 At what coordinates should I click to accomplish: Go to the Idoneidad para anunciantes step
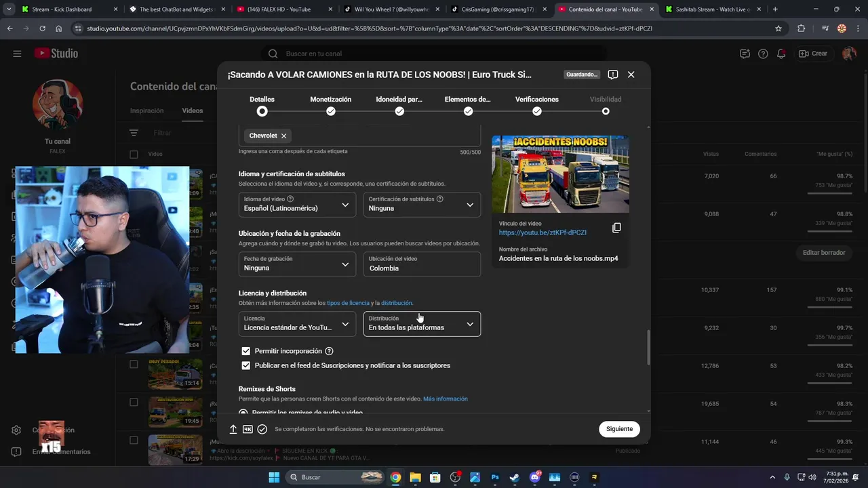click(x=399, y=106)
